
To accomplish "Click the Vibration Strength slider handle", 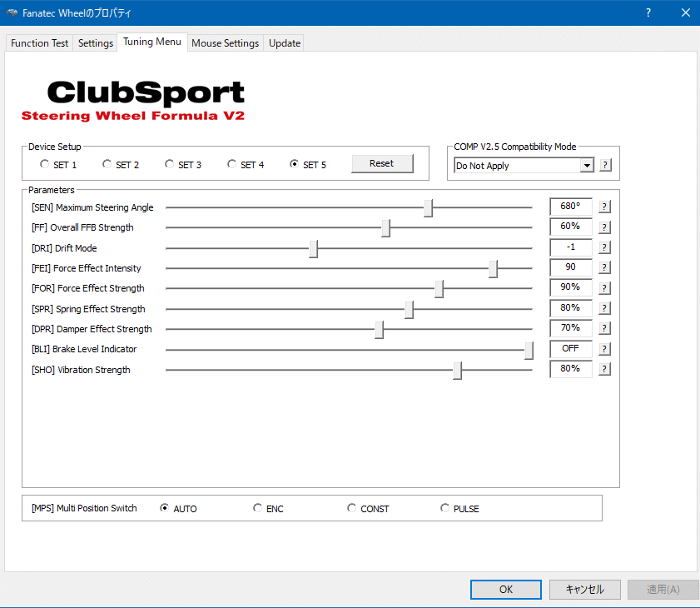I will (457, 370).
